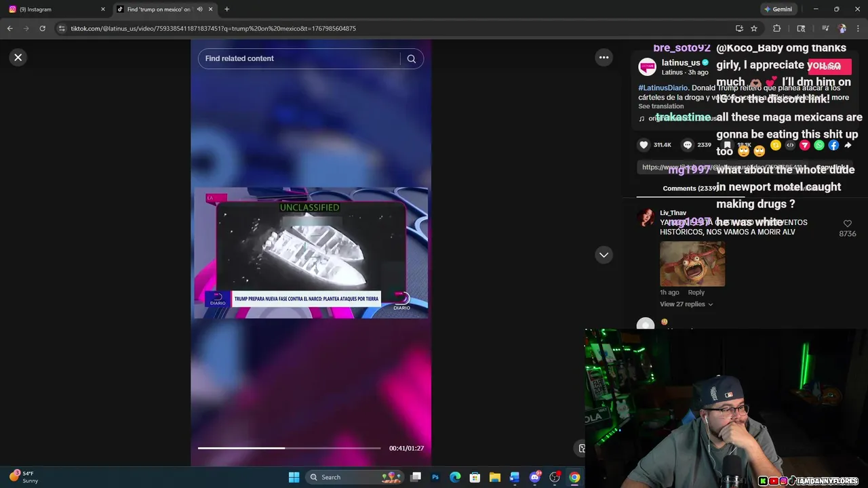Go back in browser history
This screenshot has width=868, height=488.
point(9,28)
